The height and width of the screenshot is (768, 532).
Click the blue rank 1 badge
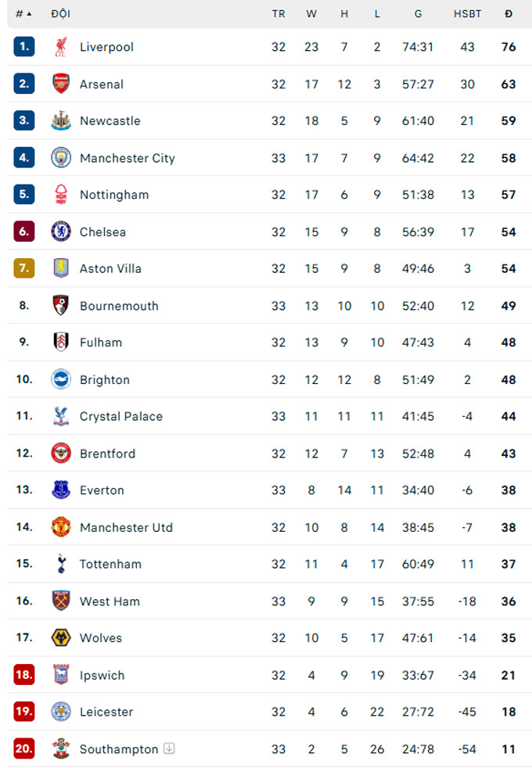[24, 47]
